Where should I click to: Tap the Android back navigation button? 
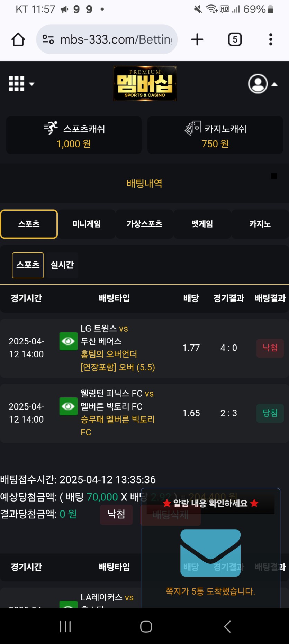pos(227,626)
